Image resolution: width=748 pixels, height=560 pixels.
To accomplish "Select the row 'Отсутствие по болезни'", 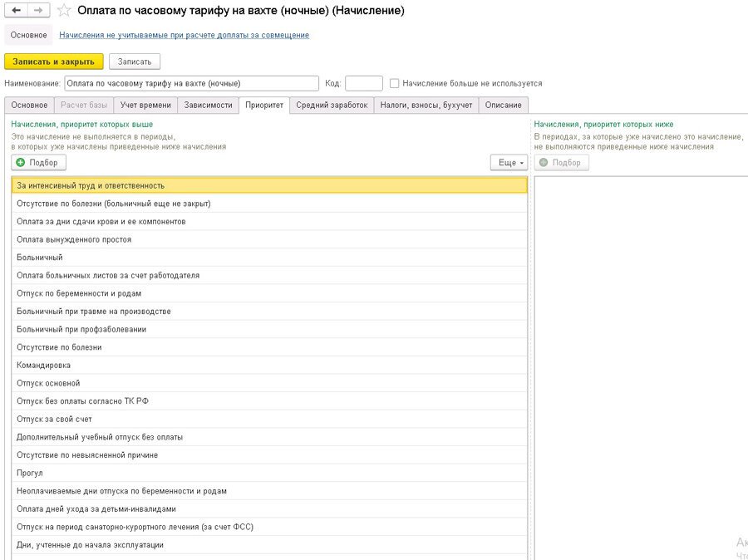I will (x=269, y=347).
